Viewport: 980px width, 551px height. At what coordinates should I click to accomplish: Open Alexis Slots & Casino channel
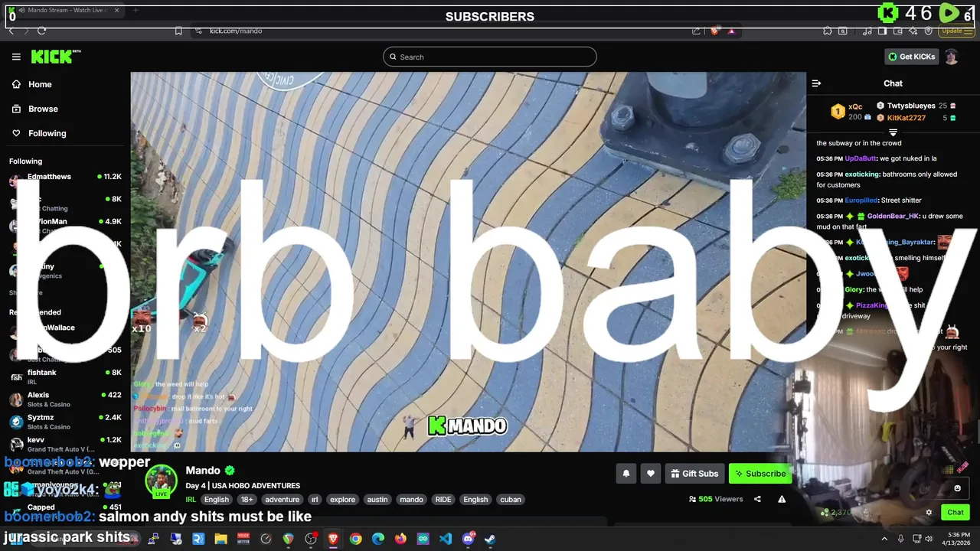pyautogui.click(x=65, y=399)
